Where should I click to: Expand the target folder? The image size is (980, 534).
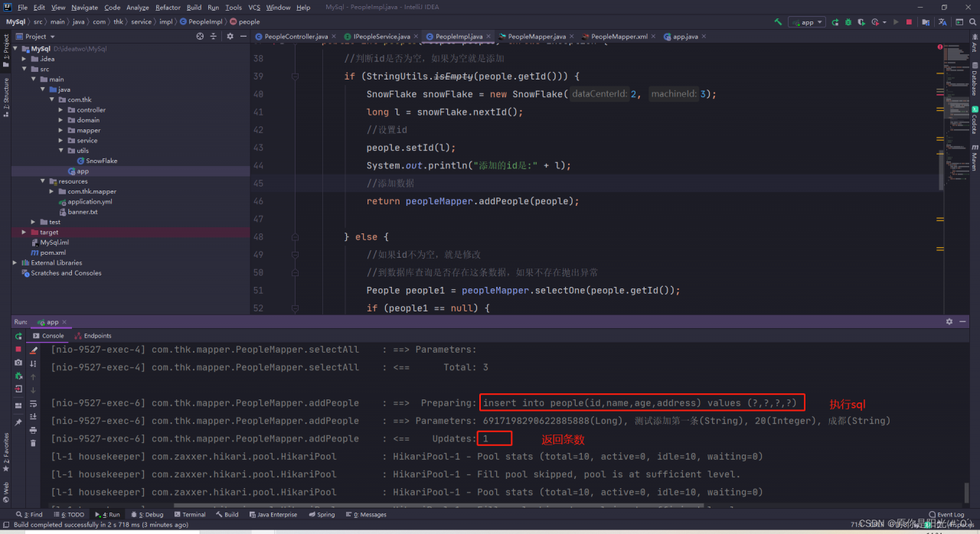click(x=24, y=232)
